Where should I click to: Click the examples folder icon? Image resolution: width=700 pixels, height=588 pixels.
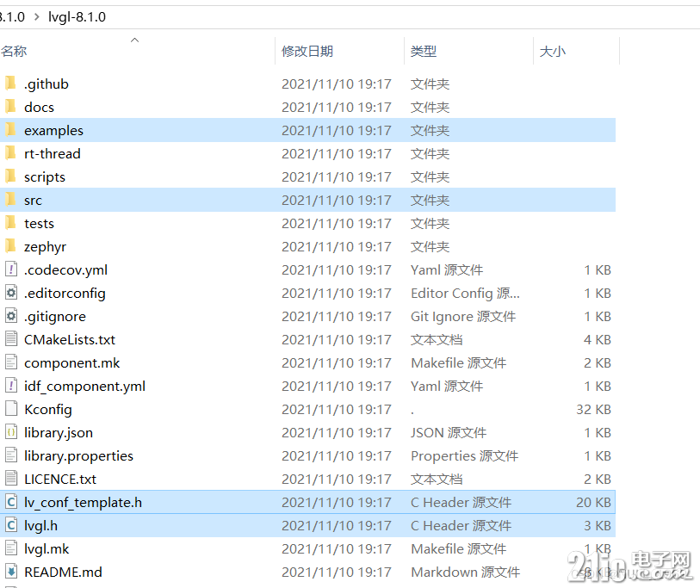click(x=10, y=130)
